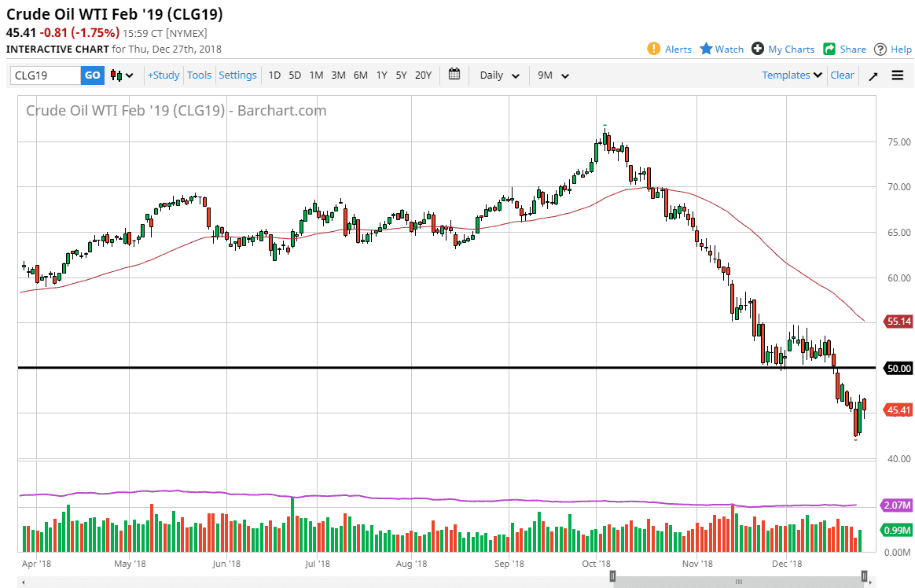Open the 9M time range dropdown

552,75
